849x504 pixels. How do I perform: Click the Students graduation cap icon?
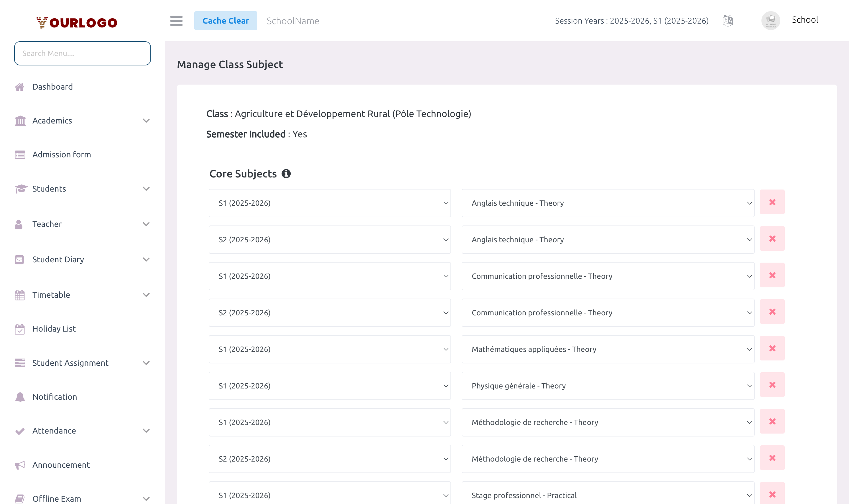(x=20, y=189)
